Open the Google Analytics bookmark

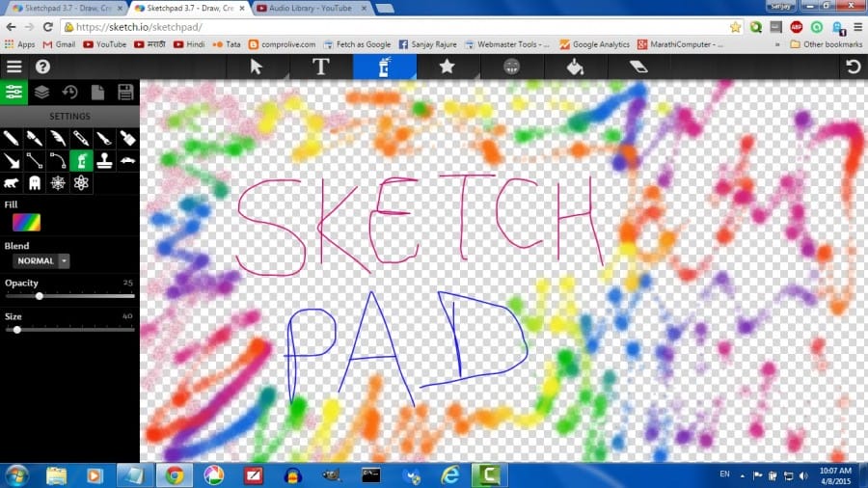tap(594, 44)
